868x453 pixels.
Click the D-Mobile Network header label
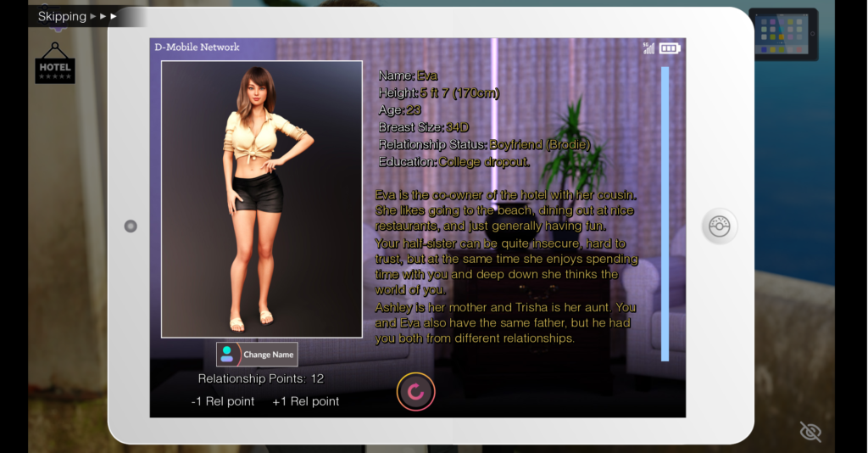(x=197, y=48)
